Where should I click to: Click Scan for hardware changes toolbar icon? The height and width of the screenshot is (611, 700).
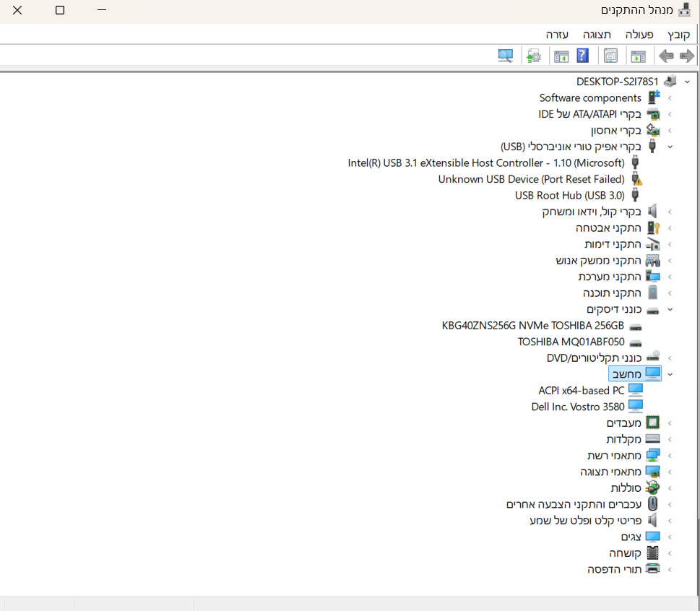point(506,56)
